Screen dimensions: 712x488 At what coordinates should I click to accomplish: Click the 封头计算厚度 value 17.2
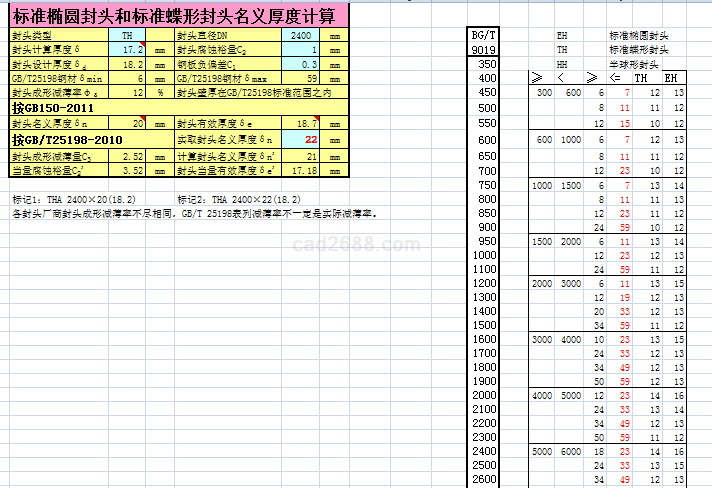pos(127,49)
